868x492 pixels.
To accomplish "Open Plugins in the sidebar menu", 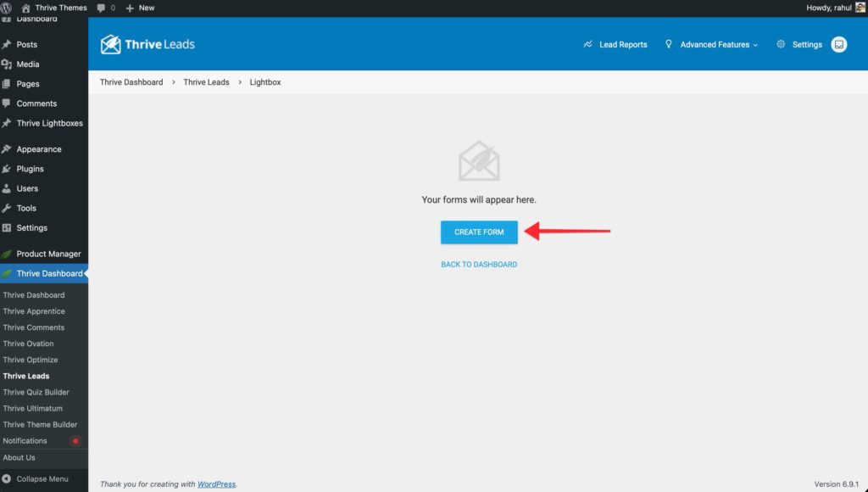I will tap(30, 169).
